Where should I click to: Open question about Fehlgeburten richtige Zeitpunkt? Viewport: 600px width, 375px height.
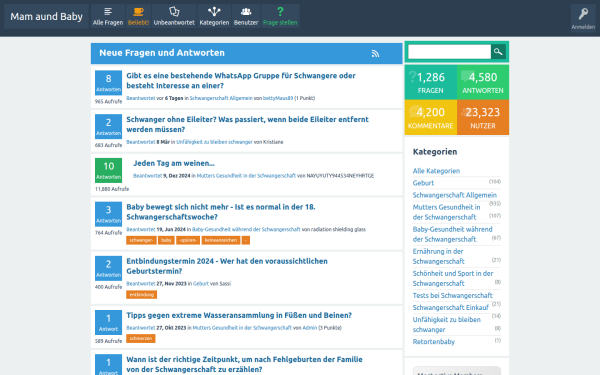[x=244, y=364]
